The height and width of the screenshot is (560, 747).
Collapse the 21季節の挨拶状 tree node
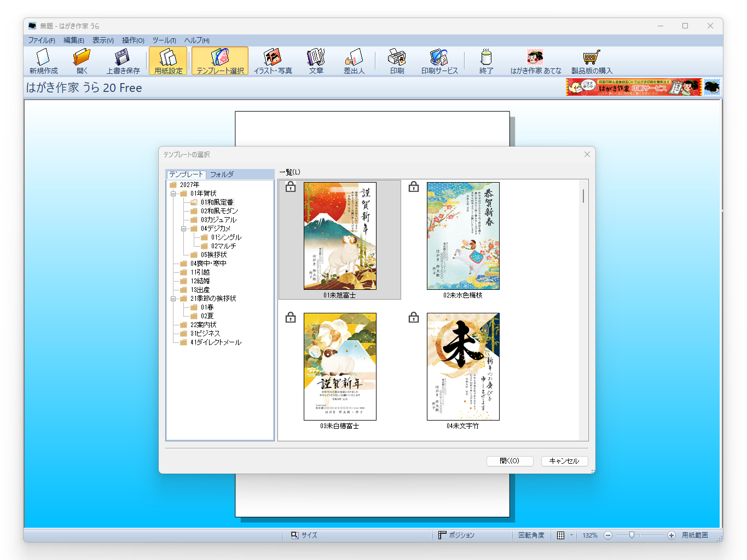[173, 299]
